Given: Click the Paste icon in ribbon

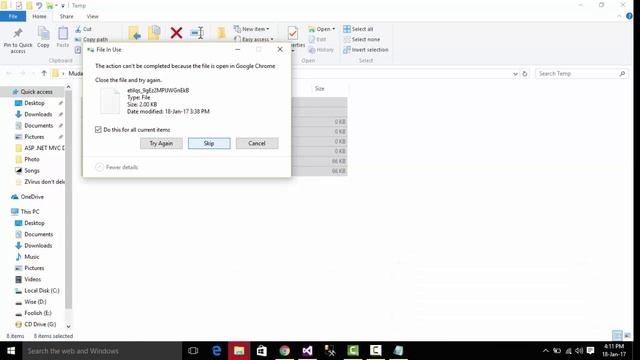Looking at the screenshot, I should [x=63, y=33].
